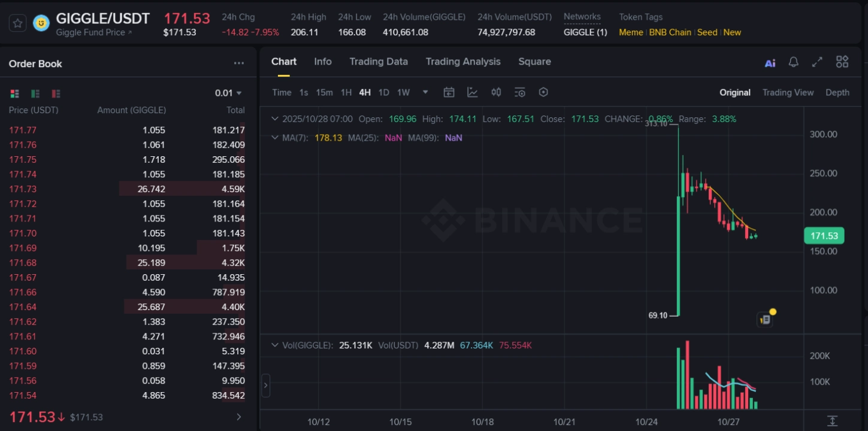
Task: Open the multi-chart layout grid icon
Action: point(842,62)
